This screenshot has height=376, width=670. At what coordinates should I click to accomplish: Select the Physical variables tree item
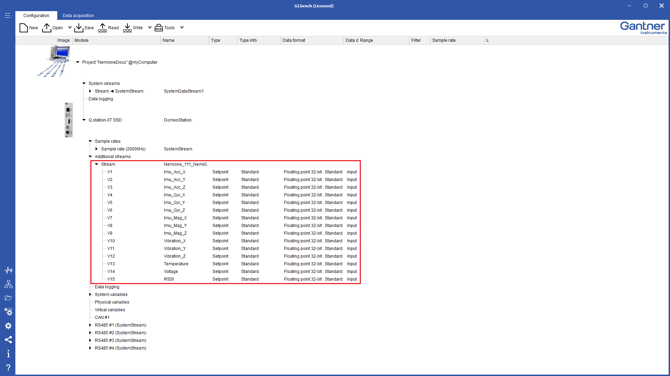coord(112,302)
